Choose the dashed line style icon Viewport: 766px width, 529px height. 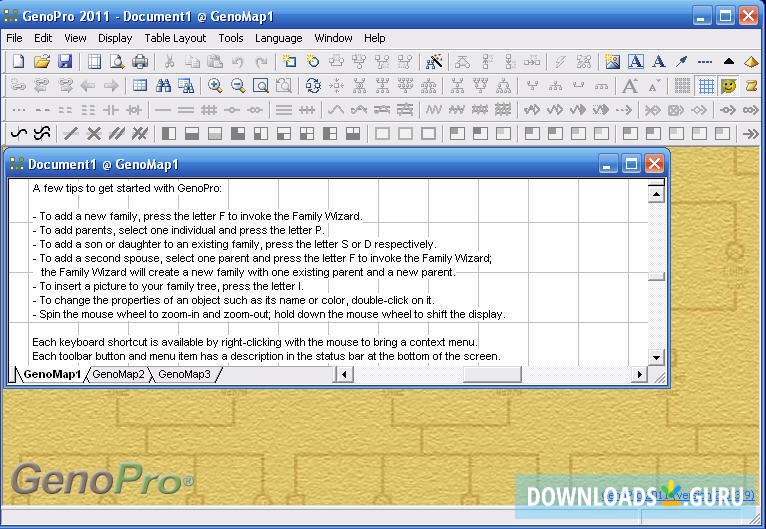pyautogui.click(x=705, y=62)
